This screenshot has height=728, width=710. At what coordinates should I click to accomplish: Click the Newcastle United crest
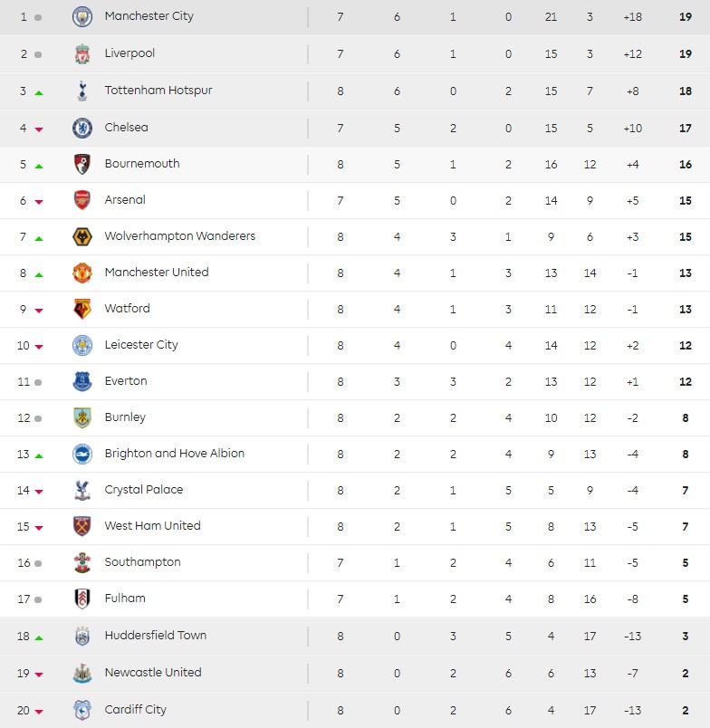pyautogui.click(x=82, y=673)
